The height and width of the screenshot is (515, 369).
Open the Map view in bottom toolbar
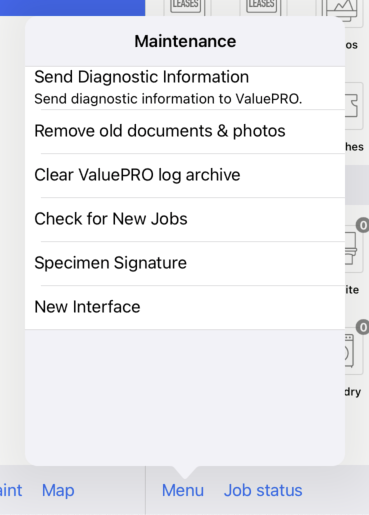[x=58, y=490]
